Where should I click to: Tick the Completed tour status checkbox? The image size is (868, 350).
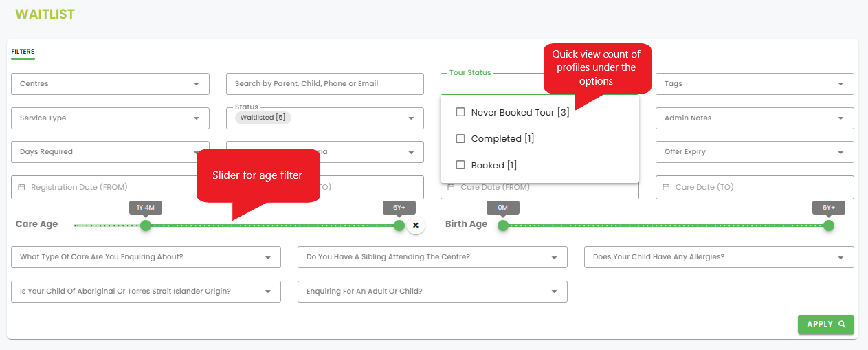click(x=460, y=139)
